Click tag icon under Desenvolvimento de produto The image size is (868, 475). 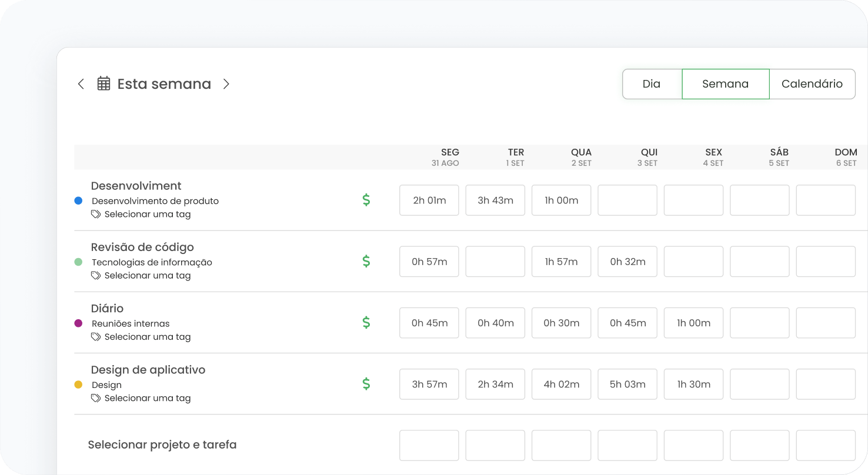click(96, 215)
